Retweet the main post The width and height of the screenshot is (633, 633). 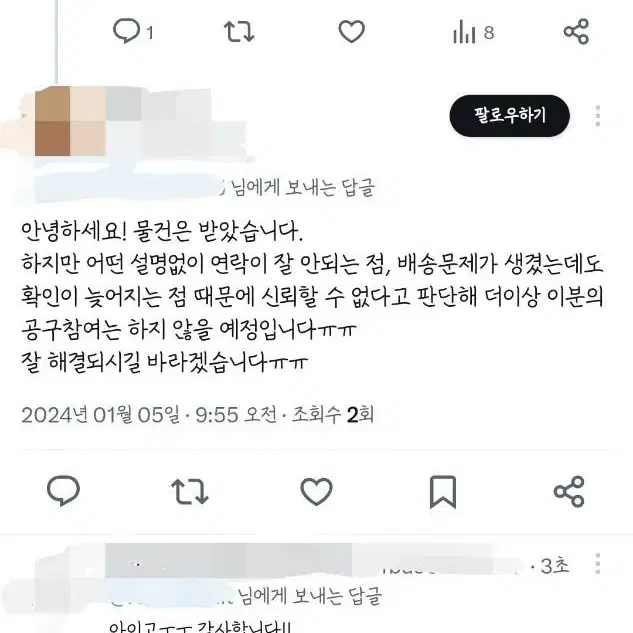pos(190,491)
